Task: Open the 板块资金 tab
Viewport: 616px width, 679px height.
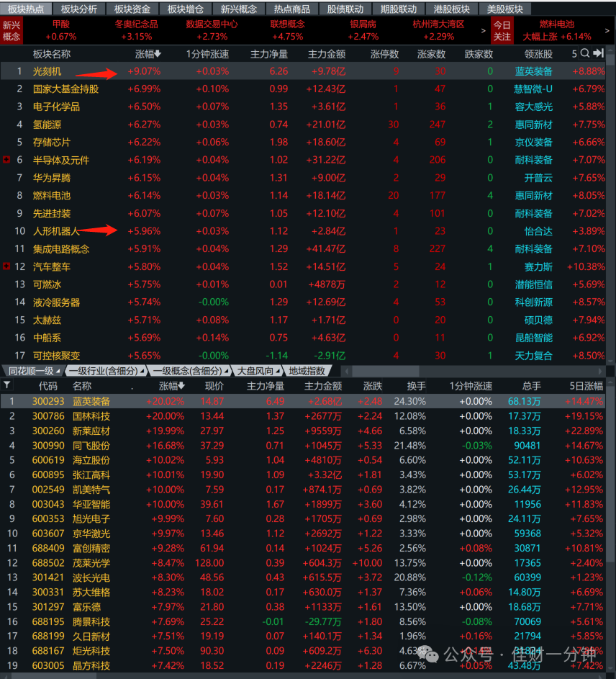Action: 132,9
